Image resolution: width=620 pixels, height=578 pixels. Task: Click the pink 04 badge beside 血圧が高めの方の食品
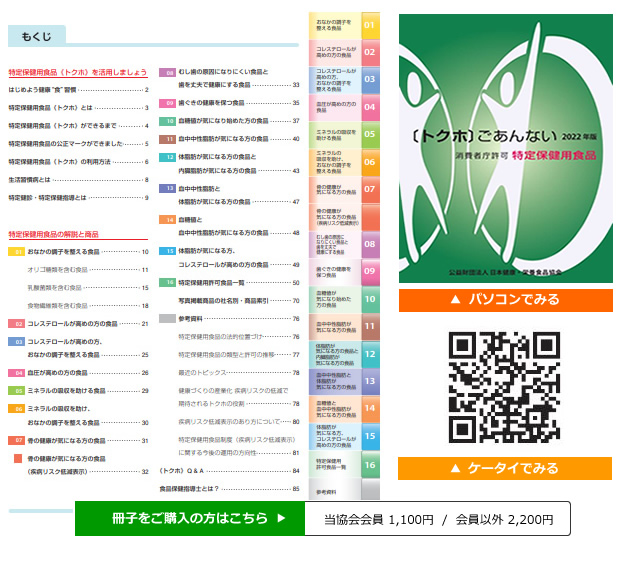pyautogui.click(x=17, y=373)
